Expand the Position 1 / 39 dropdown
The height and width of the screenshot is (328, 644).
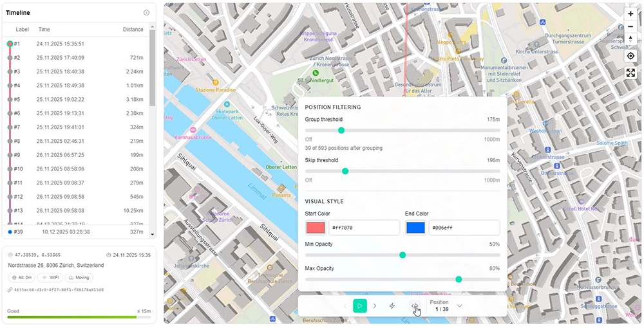point(459,306)
